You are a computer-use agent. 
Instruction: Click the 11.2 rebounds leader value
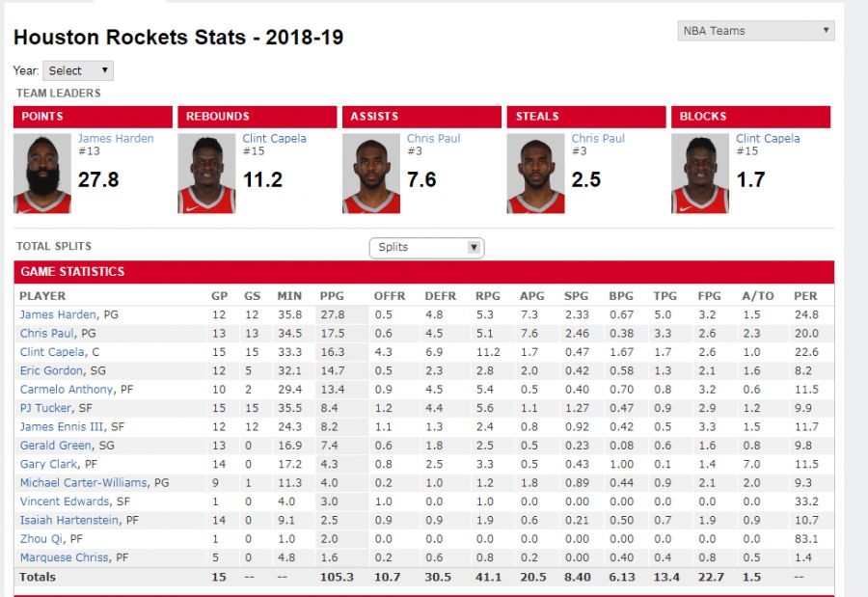coord(263,180)
